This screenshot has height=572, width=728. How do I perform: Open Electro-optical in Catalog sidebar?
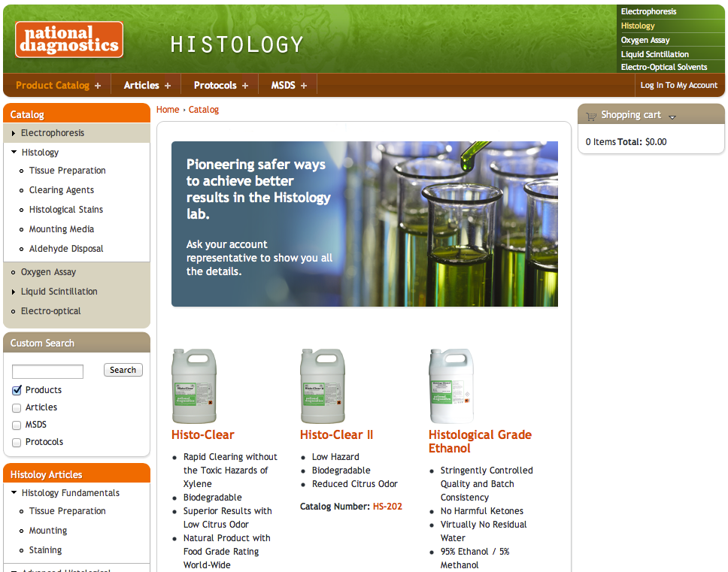point(50,311)
